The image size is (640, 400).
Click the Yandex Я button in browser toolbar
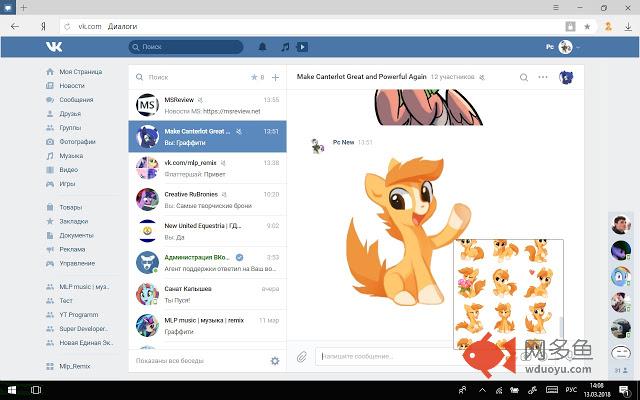pos(43,26)
